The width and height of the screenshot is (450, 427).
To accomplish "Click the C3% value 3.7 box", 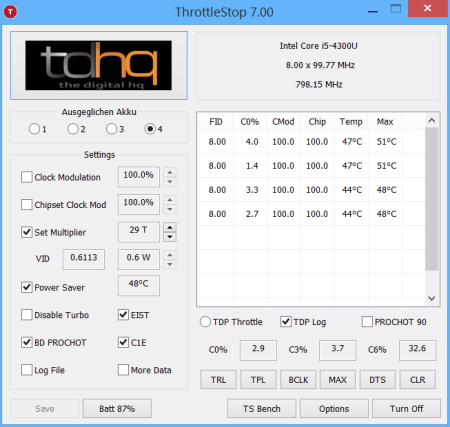I will tap(338, 350).
